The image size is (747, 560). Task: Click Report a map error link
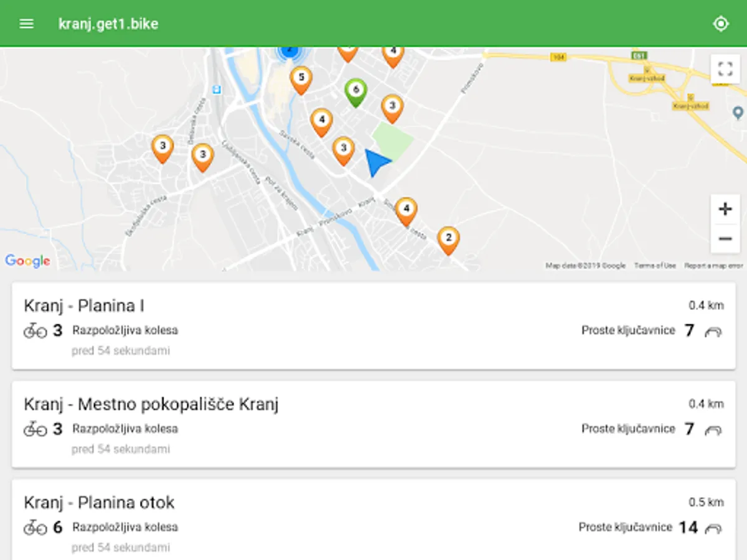[x=713, y=266]
